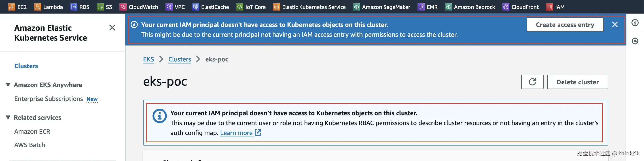Collapse the Amazon EKS Anywhere section
Image resolution: width=644 pixels, height=161 pixels.
(8, 85)
